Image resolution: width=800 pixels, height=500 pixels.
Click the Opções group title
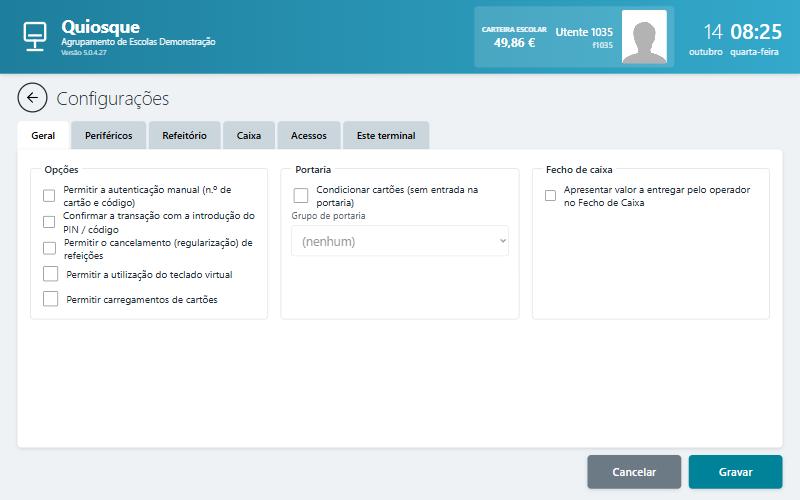pyautogui.click(x=61, y=169)
